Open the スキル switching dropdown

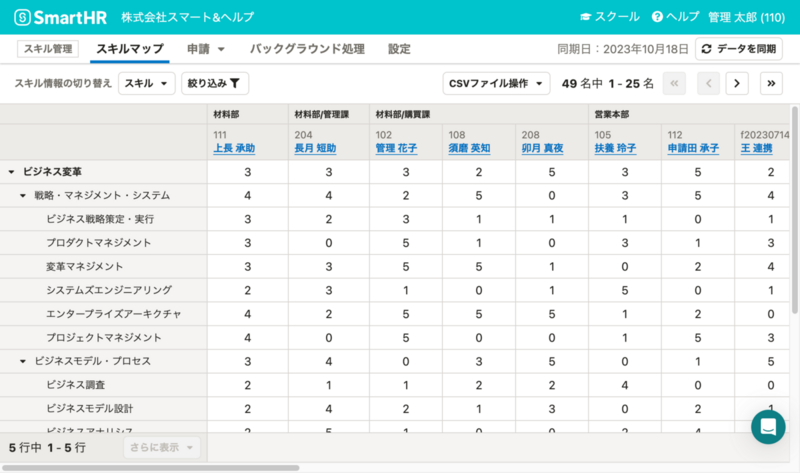(146, 83)
